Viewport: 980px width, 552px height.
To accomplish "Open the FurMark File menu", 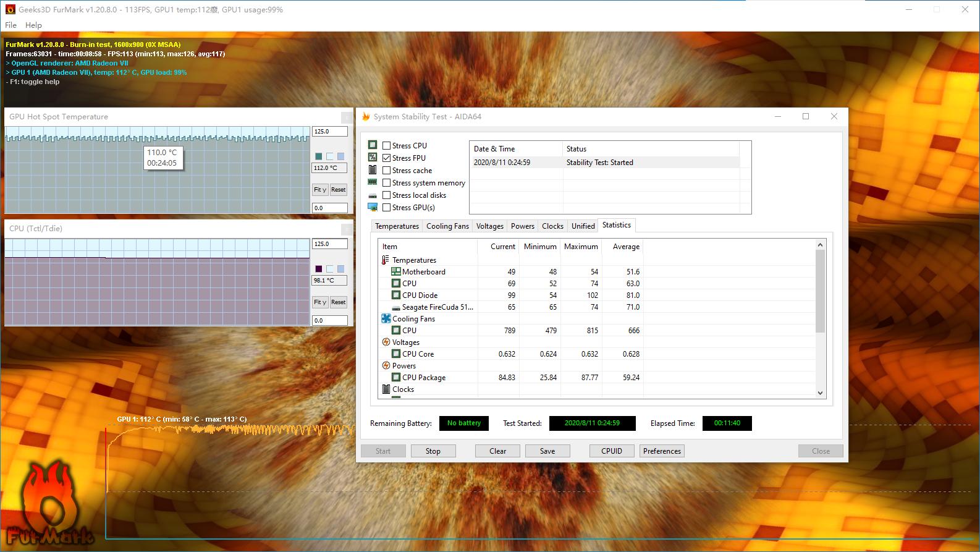I will tap(11, 25).
